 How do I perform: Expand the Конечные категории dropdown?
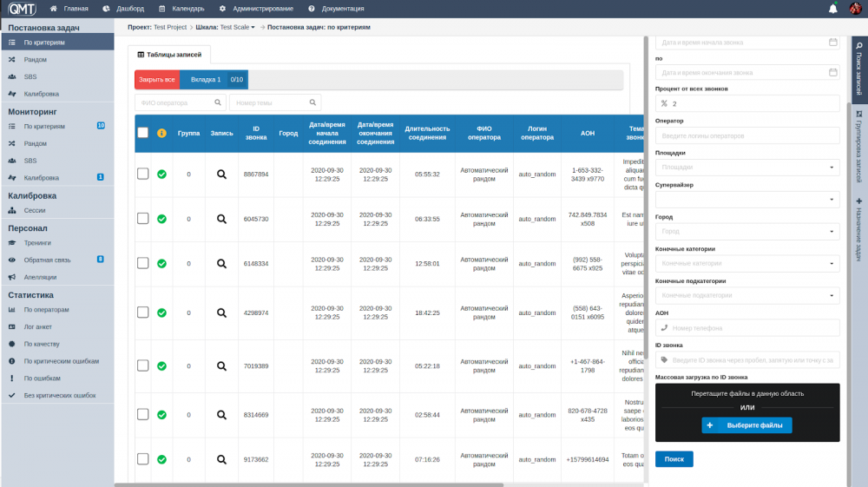[747, 263]
